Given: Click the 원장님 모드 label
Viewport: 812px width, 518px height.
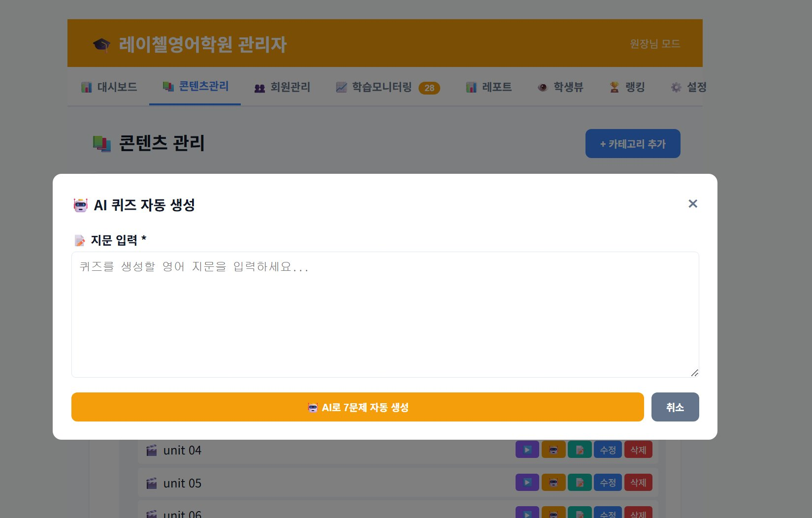Looking at the screenshot, I should click(x=655, y=44).
